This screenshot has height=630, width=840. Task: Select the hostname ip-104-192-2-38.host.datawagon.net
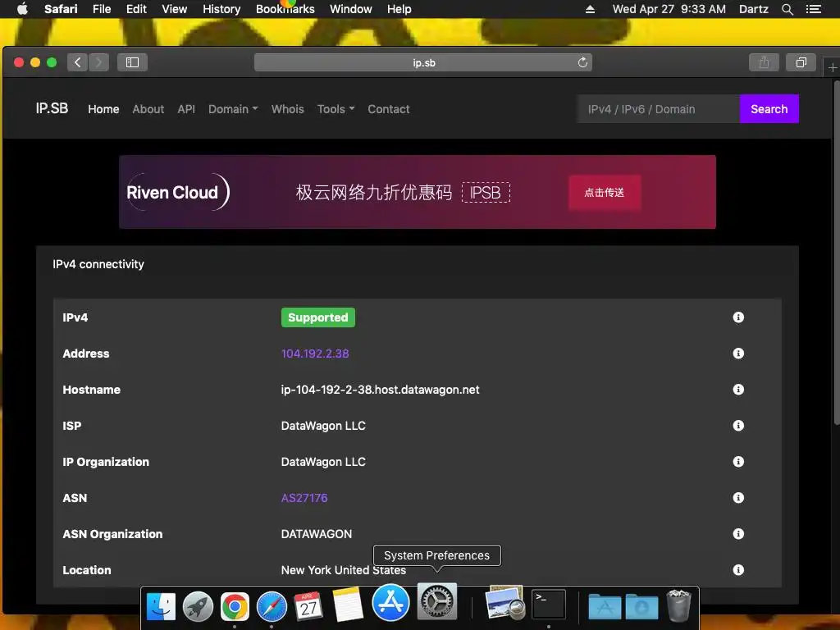(x=380, y=390)
